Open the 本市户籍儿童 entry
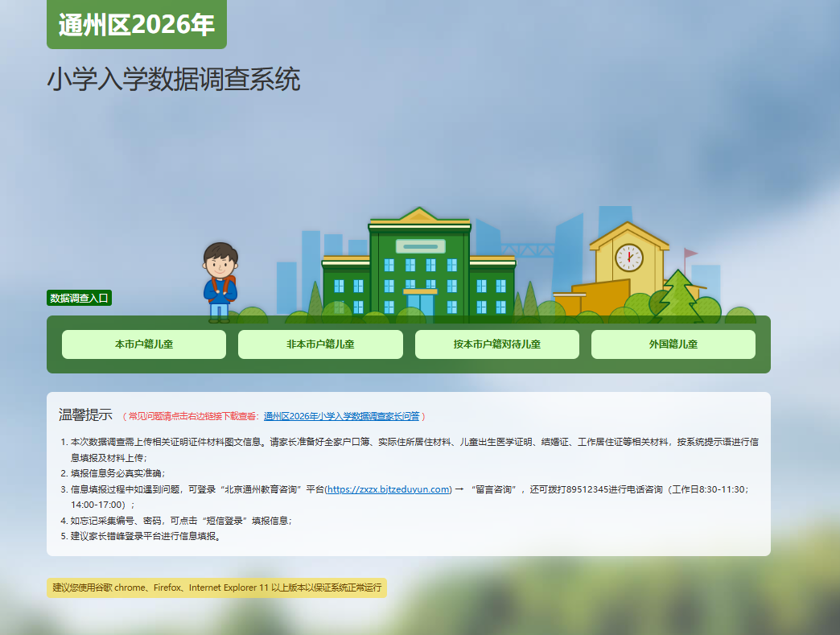Viewport: 840px width, 635px height. [144, 344]
